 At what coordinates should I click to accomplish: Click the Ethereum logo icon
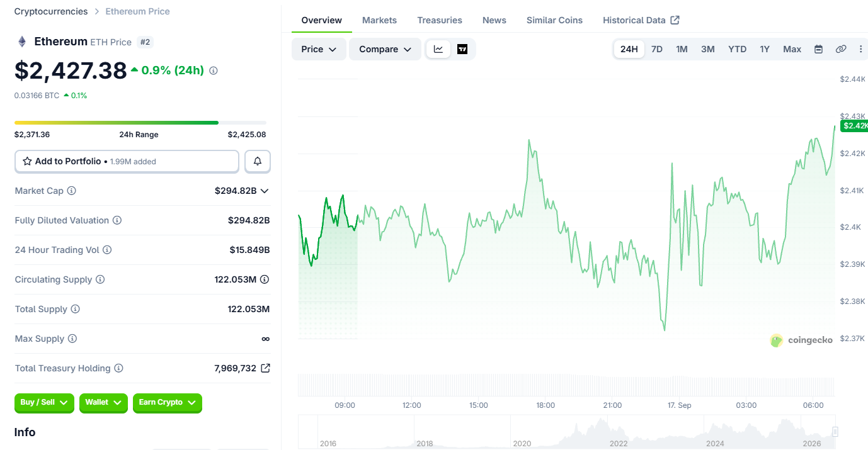click(x=22, y=42)
